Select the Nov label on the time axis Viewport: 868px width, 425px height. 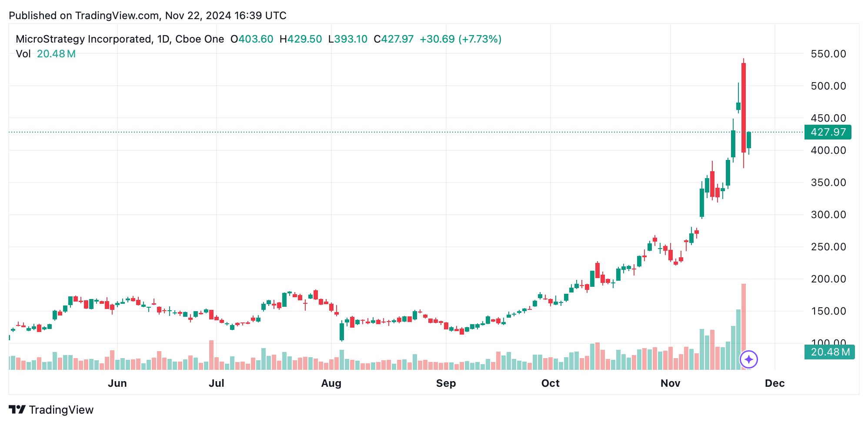[670, 383]
